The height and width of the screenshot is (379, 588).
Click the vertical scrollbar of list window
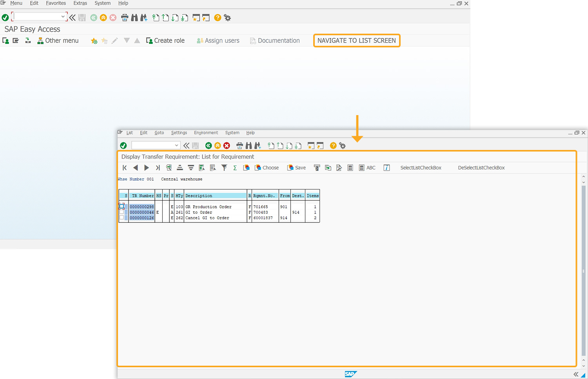pos(583,270)
